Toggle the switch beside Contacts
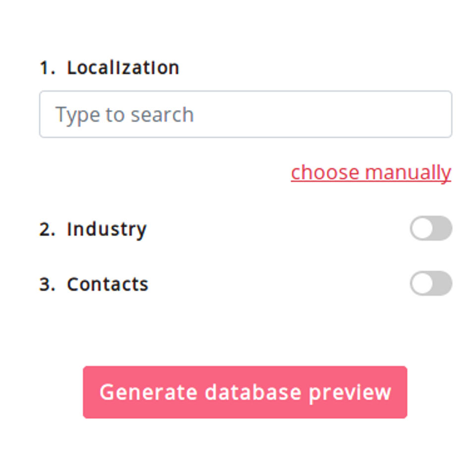The width and height of the screenshot is (476, 467). (x=430, y=284)
